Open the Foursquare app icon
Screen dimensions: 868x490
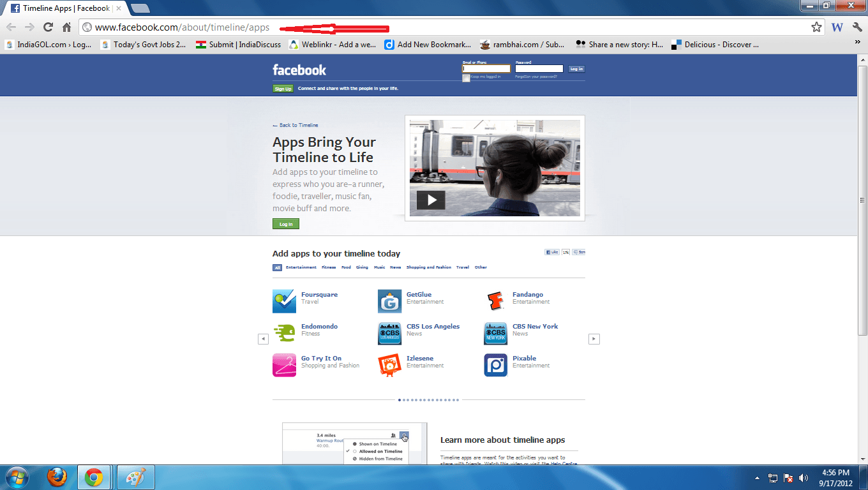click(284, 301)
